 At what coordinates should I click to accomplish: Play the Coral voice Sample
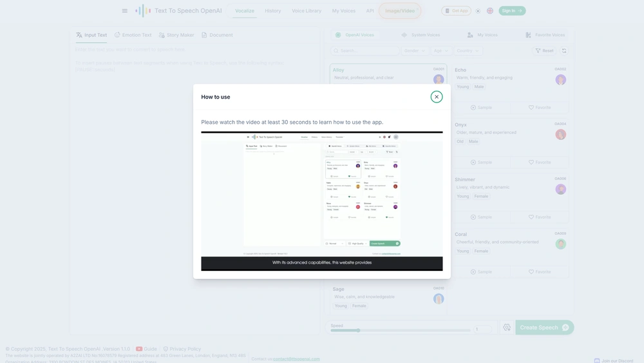(481, 271)
